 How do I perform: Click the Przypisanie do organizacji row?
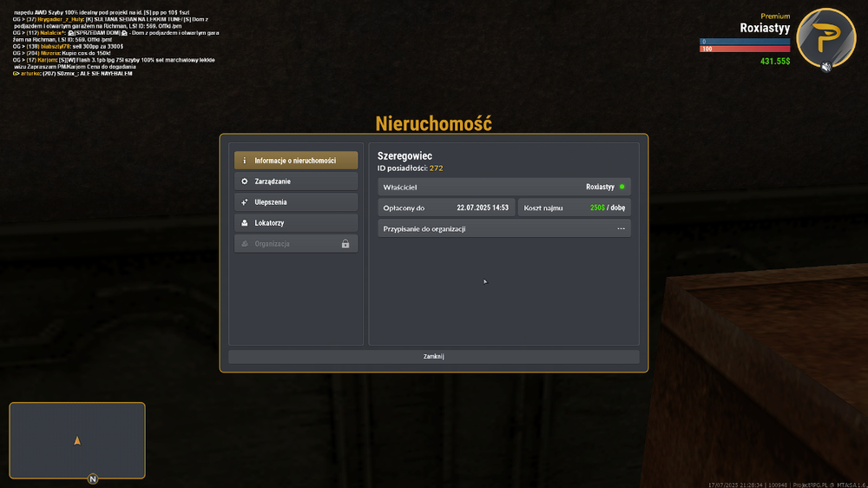(504, 228)
